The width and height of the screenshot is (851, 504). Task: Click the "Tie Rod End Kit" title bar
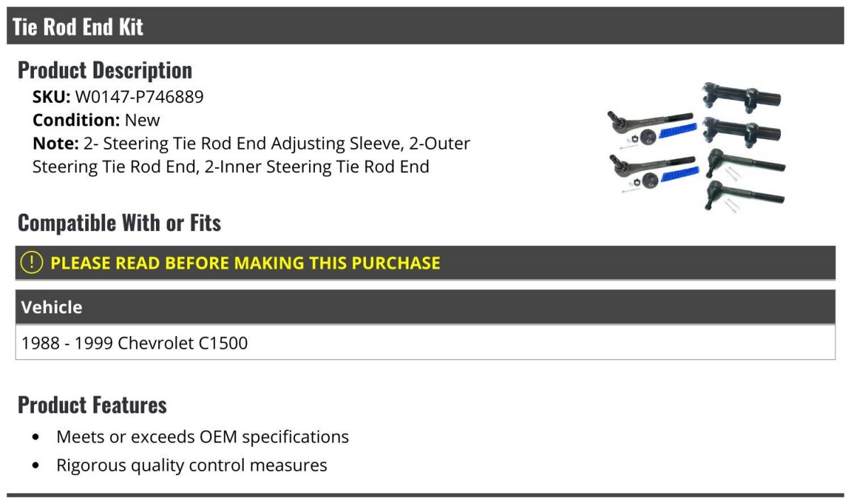click(x=78, y=27)
